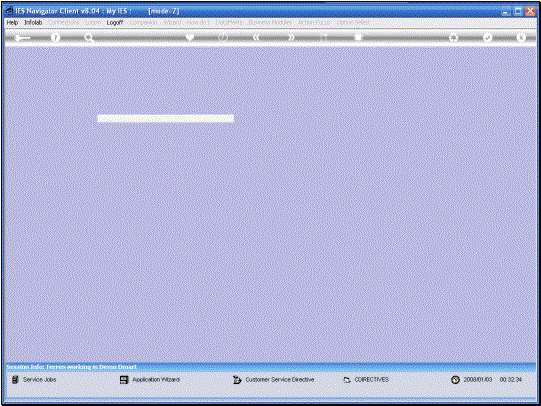Click the clock icon beside the date

pos(455,379)
